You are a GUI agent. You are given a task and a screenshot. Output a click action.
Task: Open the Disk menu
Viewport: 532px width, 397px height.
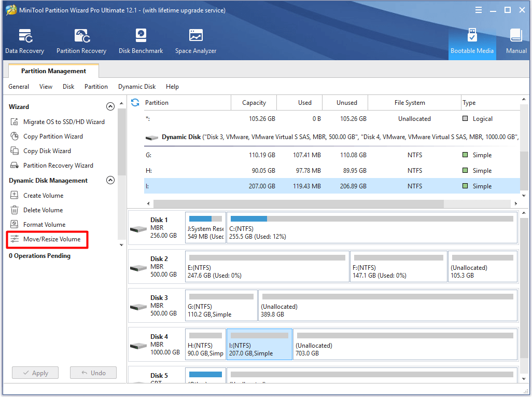click(x=68, y=87)
